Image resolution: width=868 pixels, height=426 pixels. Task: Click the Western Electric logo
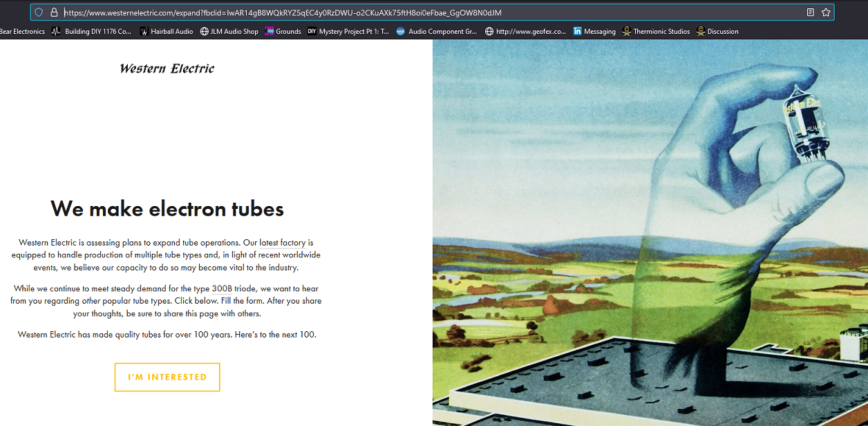point(167,68)
